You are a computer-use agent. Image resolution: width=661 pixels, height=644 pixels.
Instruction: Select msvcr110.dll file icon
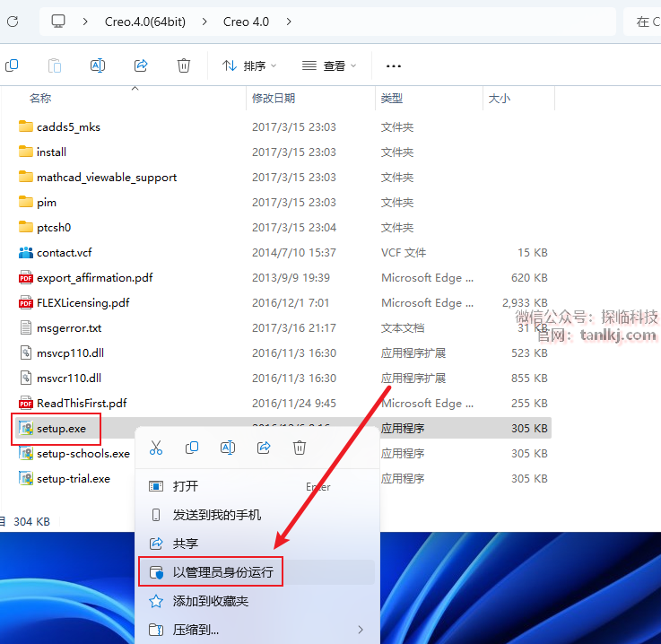tap(26, 378)
